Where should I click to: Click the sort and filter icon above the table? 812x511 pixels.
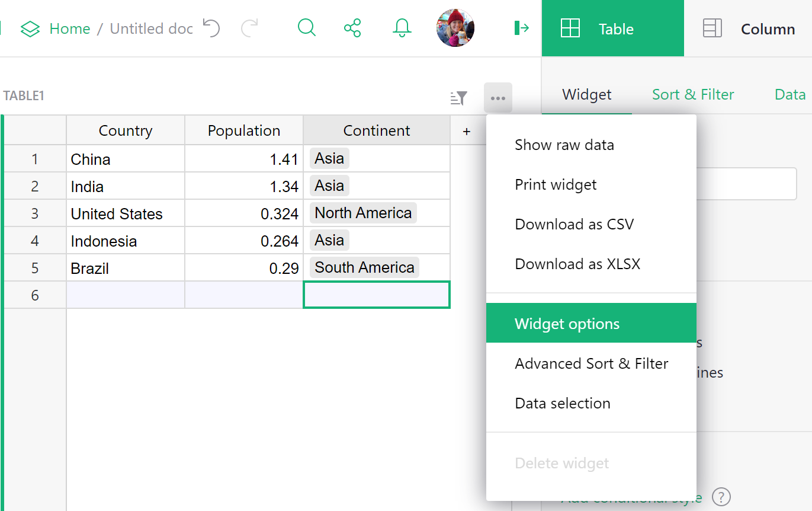point(458,98)
